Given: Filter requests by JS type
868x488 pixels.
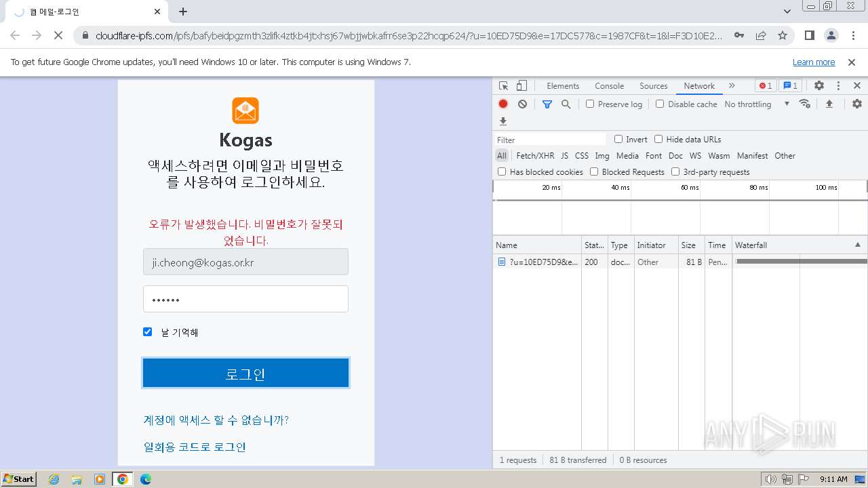Looking at the screenshot, I should tap(564, 156).
